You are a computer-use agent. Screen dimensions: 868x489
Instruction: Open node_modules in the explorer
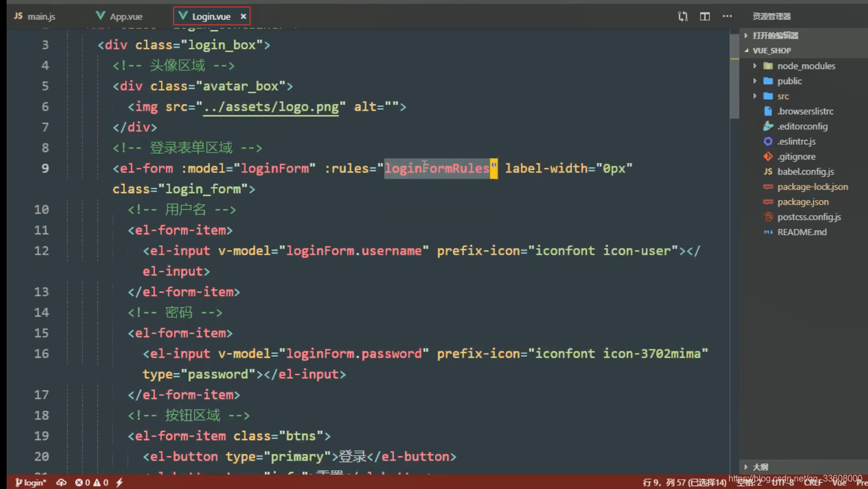(x=806, y=66)
